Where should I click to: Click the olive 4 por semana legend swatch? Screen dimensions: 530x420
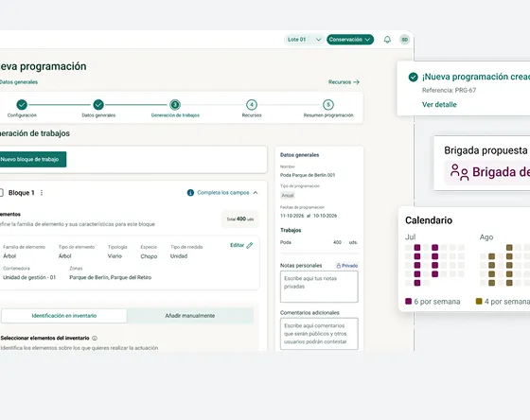point(479,301)
